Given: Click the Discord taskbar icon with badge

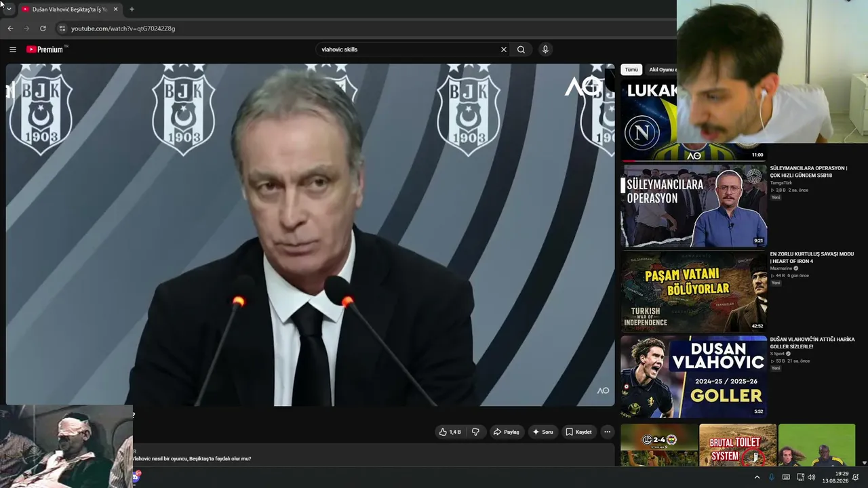Looking at the screenshot, I should [136, 477].
